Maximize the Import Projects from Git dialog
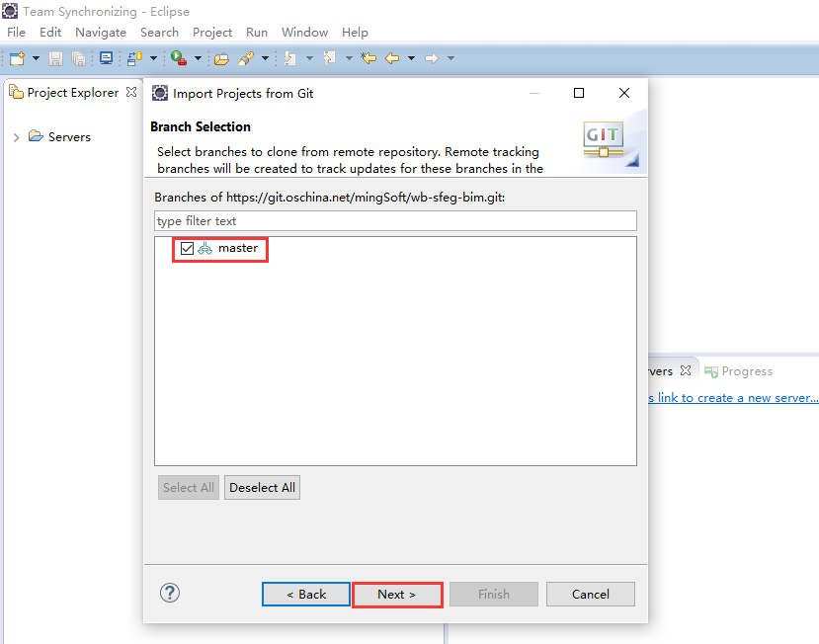This screenshot has width=819, height=644. 579,93
